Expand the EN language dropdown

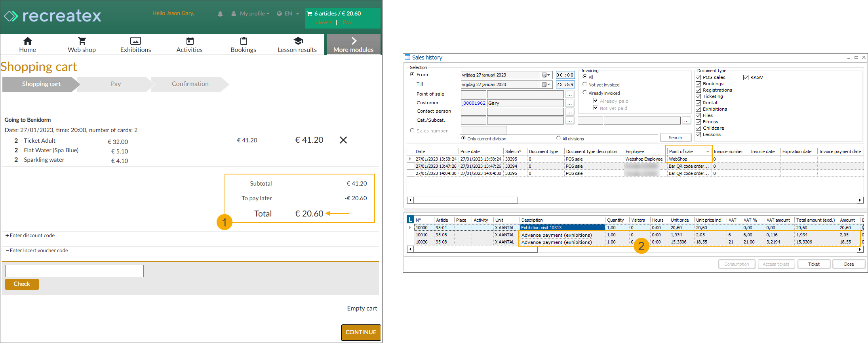(x=288, y=13)
